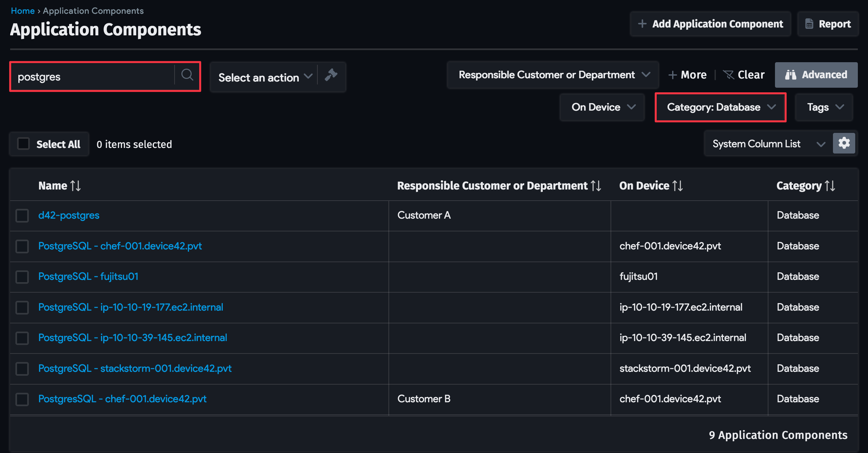868x453 pixels.
Task: Click the Clear filters icon
Action: click(x=729, y=75)
